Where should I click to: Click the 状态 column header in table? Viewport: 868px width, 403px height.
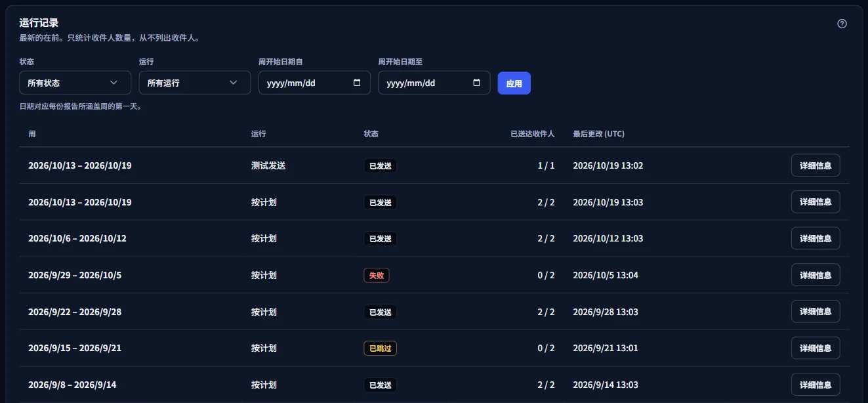pyautogui.click(x=371, y=134)
